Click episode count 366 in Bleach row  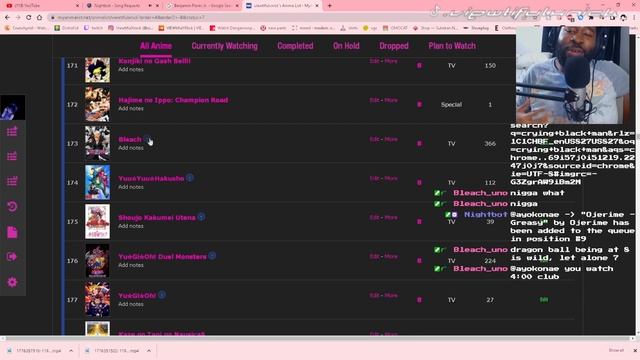[x=490, y=144]
